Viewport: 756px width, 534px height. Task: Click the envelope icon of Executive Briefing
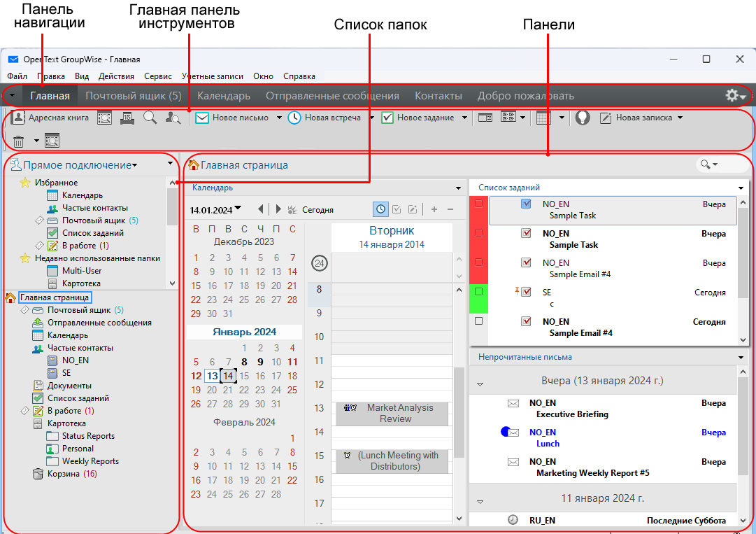point(513,403)
